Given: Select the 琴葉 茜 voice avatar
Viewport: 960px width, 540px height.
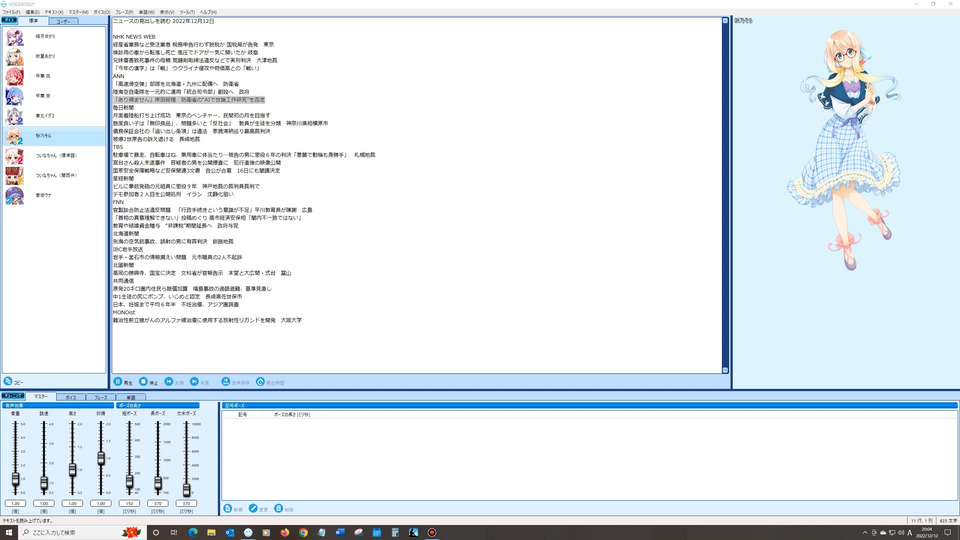Looking at the screenshot, I should pos(14,76).
